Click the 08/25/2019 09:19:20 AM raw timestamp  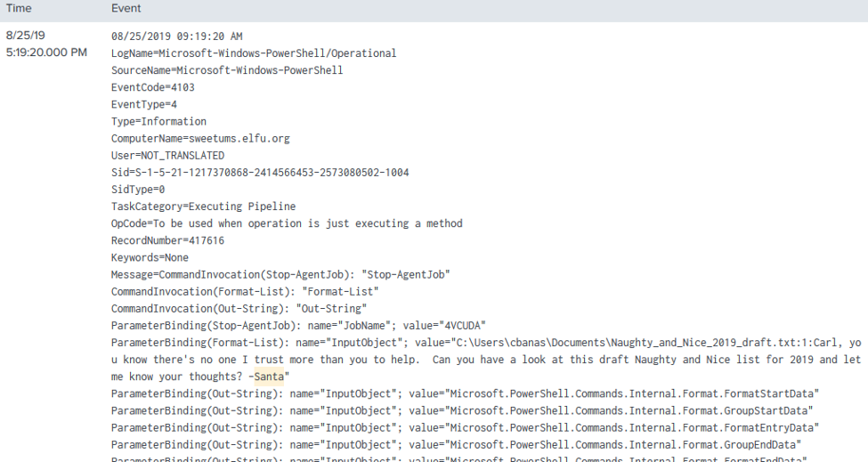pos(177,36)
